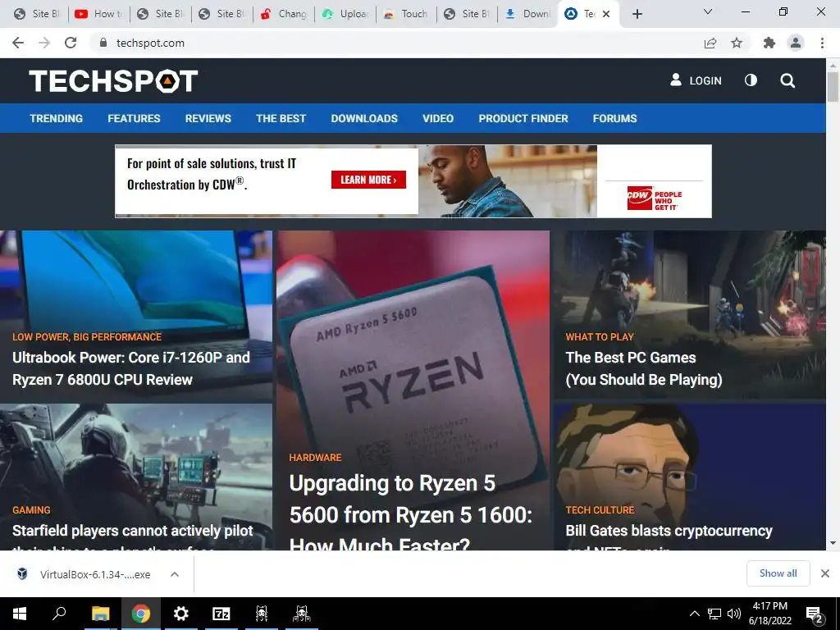This screenshot has height=630, width=840.
Task: Switch to the 'Chang' tab
Action: [283, 14]
